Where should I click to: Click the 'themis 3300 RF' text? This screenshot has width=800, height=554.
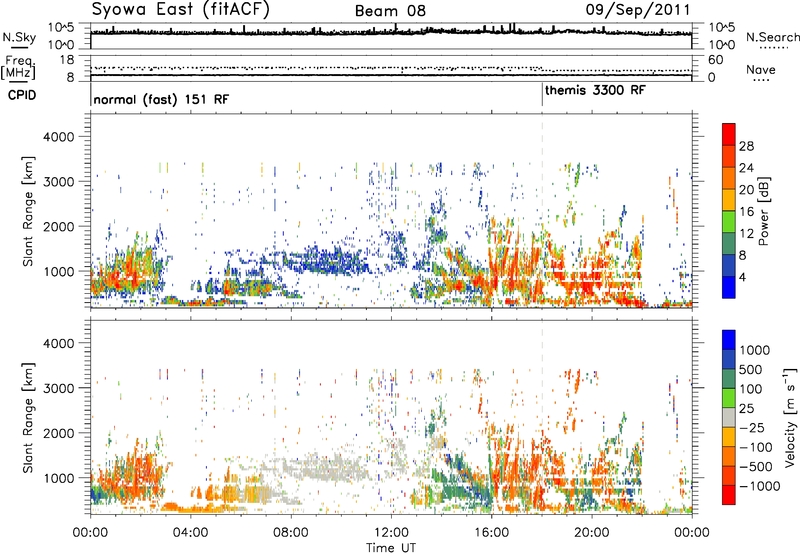click(x=595, y=90)
